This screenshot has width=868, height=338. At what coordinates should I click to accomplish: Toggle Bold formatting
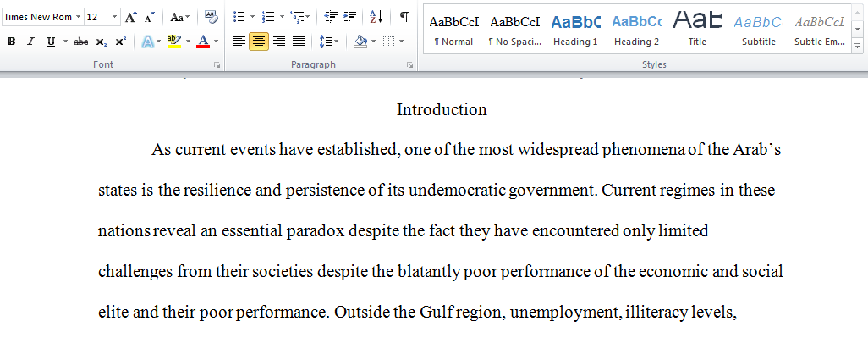click(11, 42)
